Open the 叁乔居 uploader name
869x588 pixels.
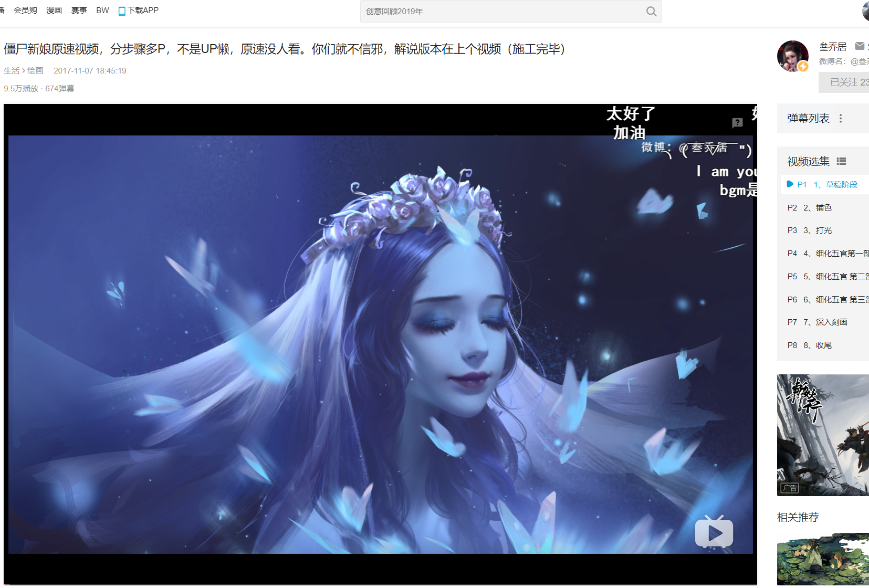click(833, 46)
